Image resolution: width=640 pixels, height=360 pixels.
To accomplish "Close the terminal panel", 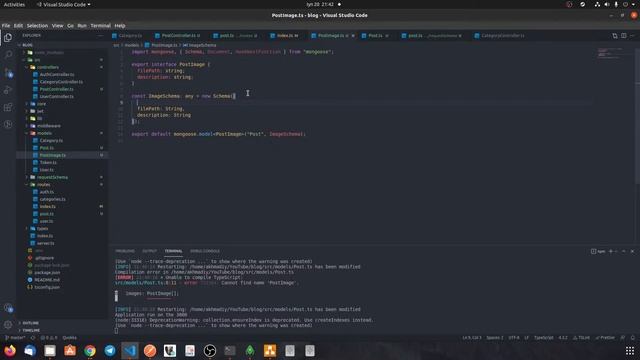I will 632,251.
